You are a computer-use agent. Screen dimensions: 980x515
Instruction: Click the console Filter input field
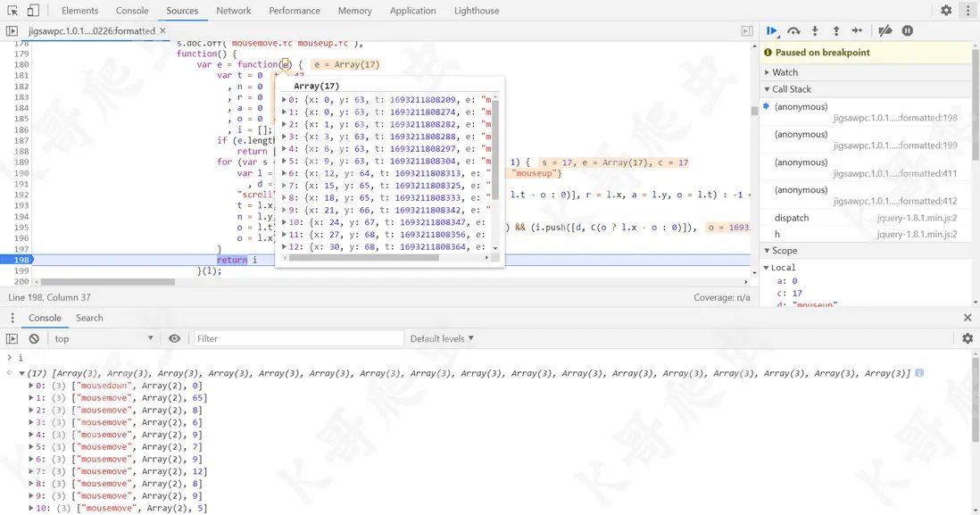point(295,339)
